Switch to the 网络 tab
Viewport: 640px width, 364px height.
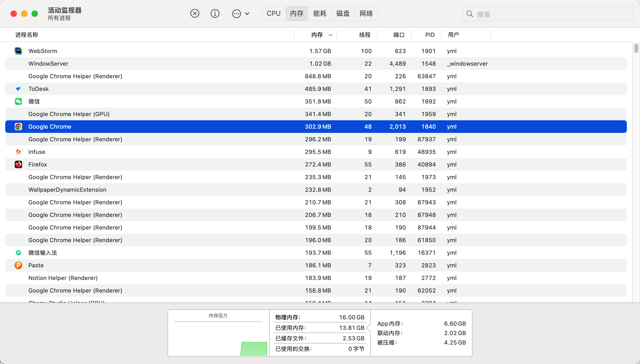point(366,14)
